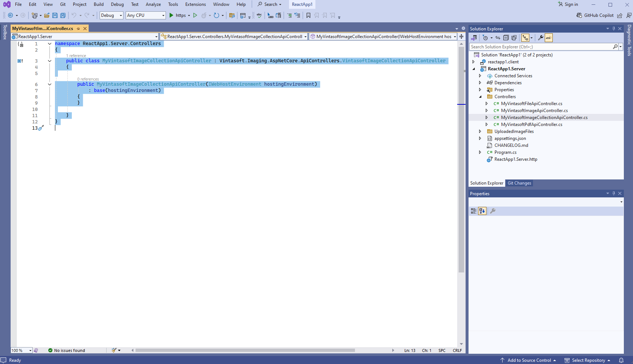Toggle alphabetical sorting in Properties panel
This screenshot has width=633, height=364.
tap(482, 211)
